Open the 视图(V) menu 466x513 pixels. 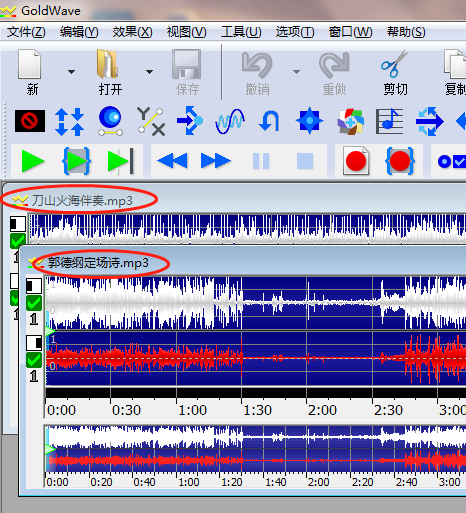click(x=186, y=32)
